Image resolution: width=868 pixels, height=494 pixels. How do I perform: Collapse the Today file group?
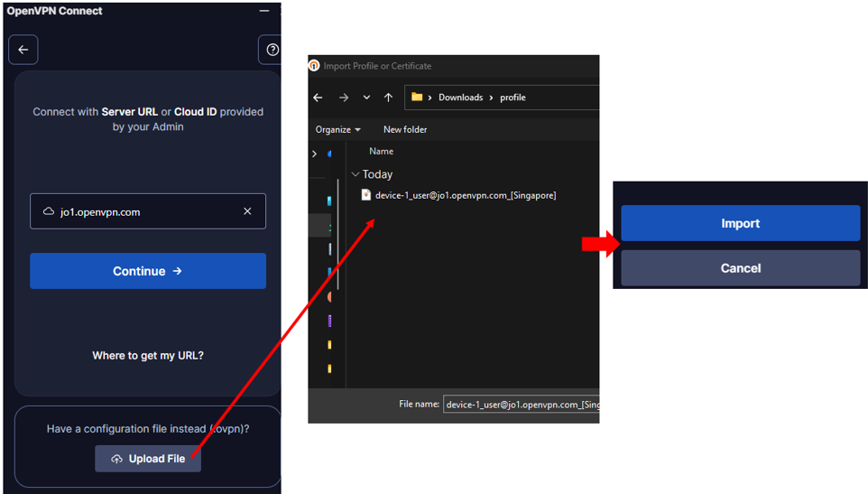point(356,174)
